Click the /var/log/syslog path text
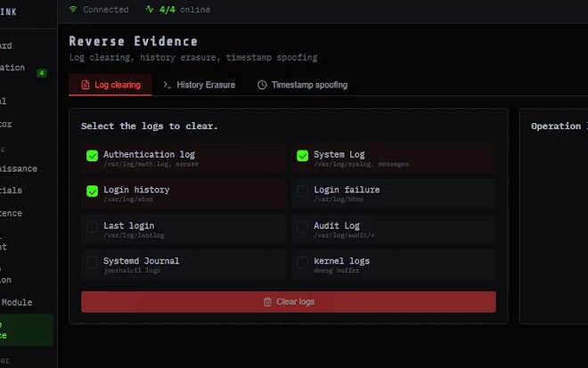Viewport: 588px width, 368px height. 361,164
